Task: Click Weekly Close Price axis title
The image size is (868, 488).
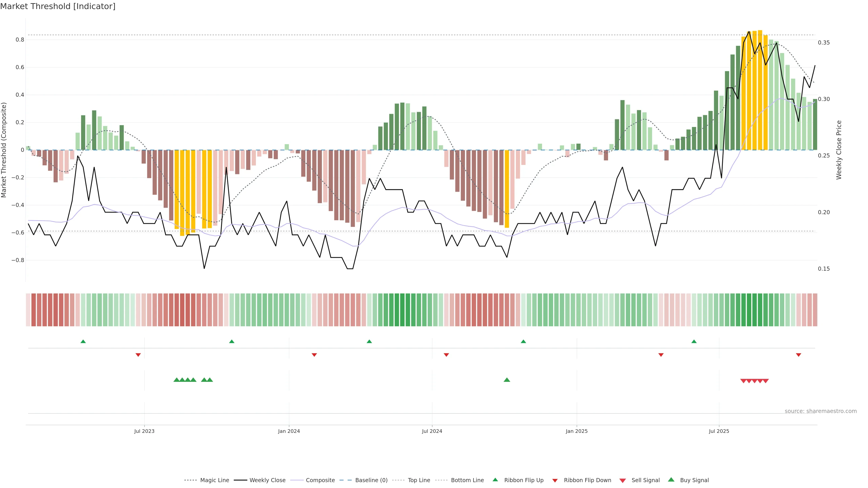Action: (839, 150)
